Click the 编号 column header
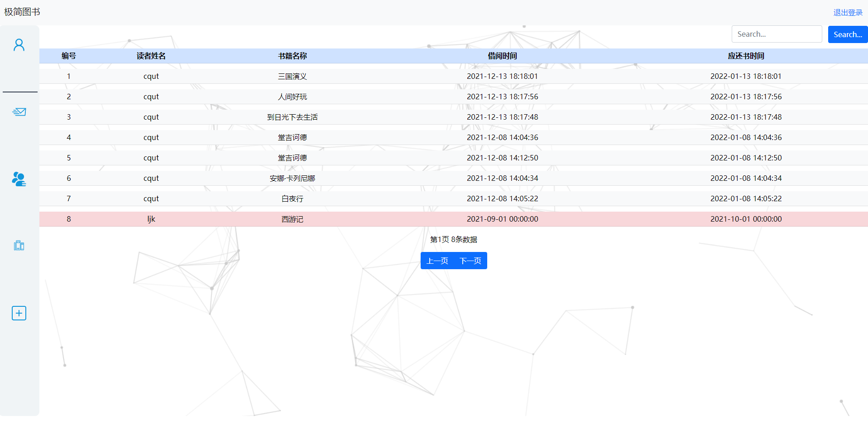This screenshot has height=421, width=868. point(69,56)
